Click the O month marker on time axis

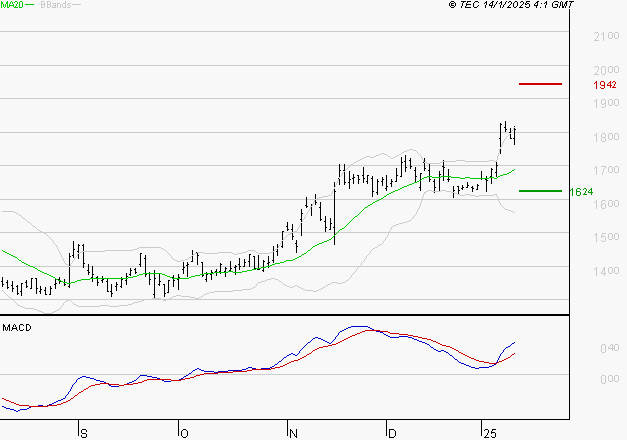point(184,433)
